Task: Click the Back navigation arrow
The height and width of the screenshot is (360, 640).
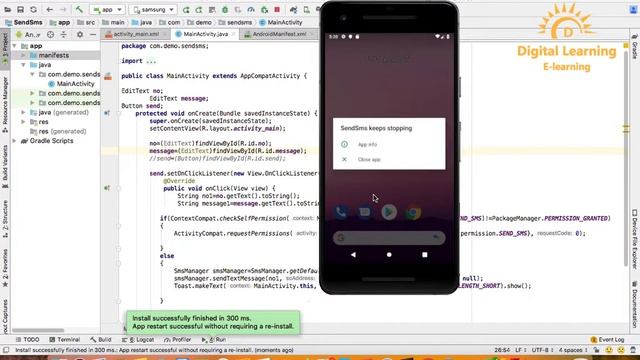Action: (x=49, y=9)
